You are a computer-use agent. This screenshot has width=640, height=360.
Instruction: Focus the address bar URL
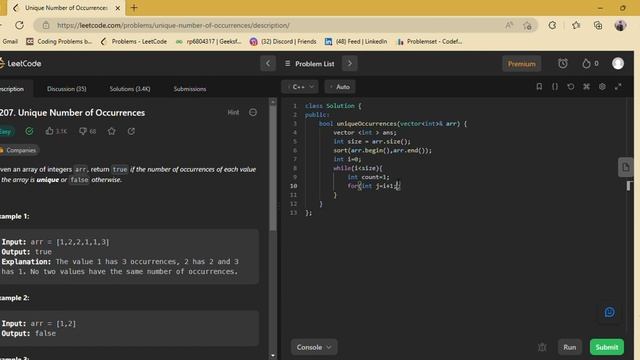tap(173, 25)
